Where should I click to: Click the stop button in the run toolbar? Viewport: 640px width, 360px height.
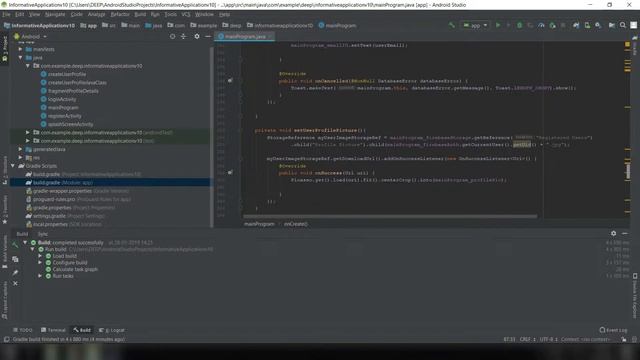click(563, 25)
